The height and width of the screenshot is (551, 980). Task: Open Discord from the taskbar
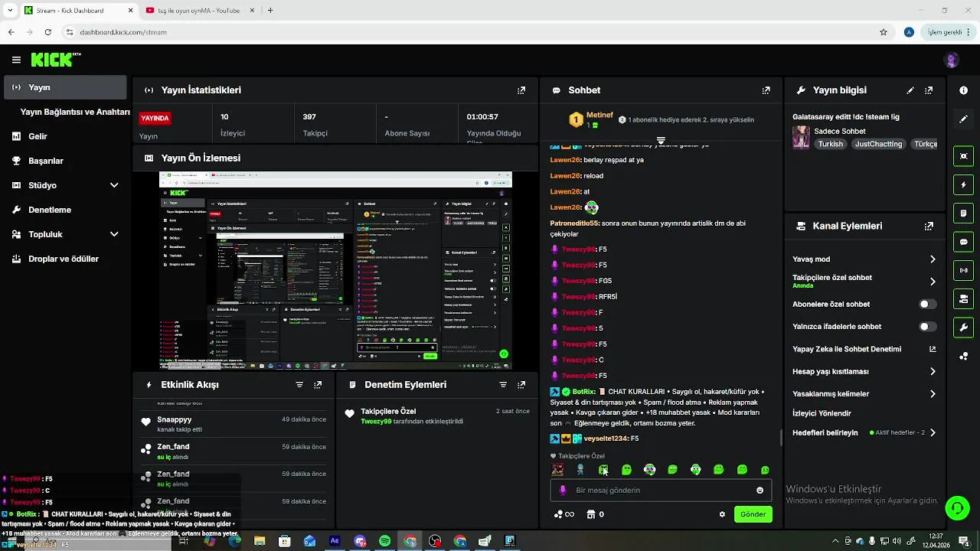[360, 541]
